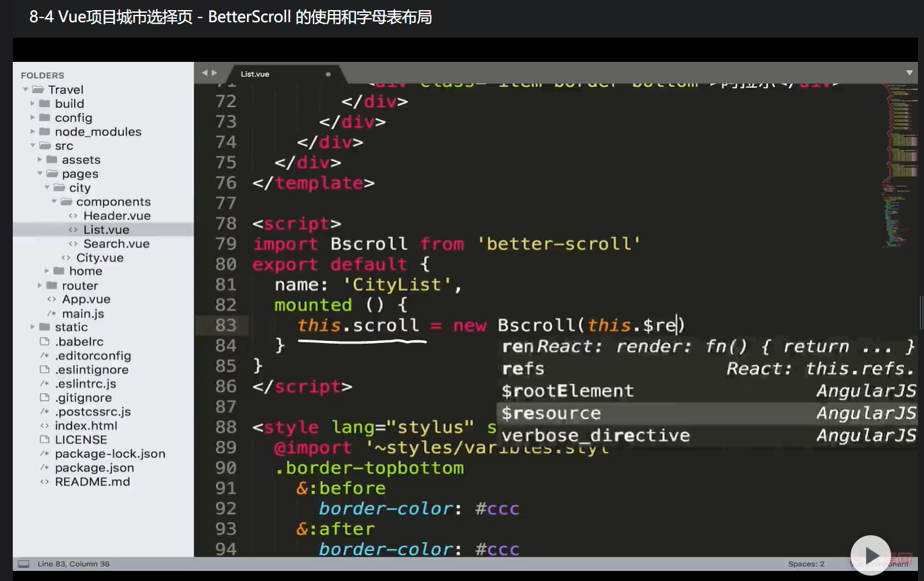This screenshot has width=924, height=581.
Task: Click the static folder icon
Action: coord(44,327)
